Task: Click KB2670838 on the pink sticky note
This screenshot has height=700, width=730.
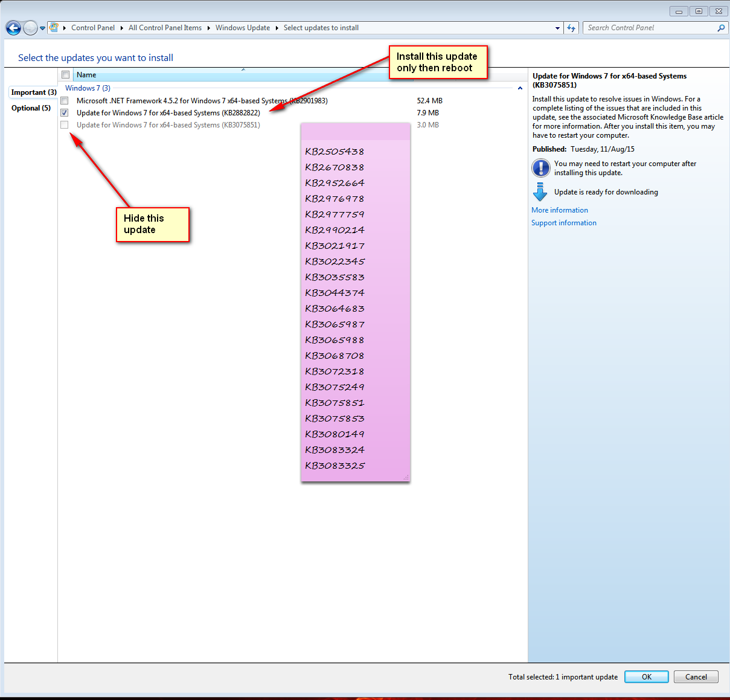Action: click(335, 167)
